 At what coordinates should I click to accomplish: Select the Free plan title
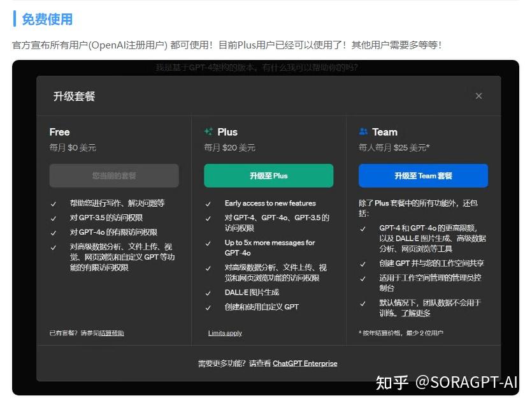pos(59,132)
